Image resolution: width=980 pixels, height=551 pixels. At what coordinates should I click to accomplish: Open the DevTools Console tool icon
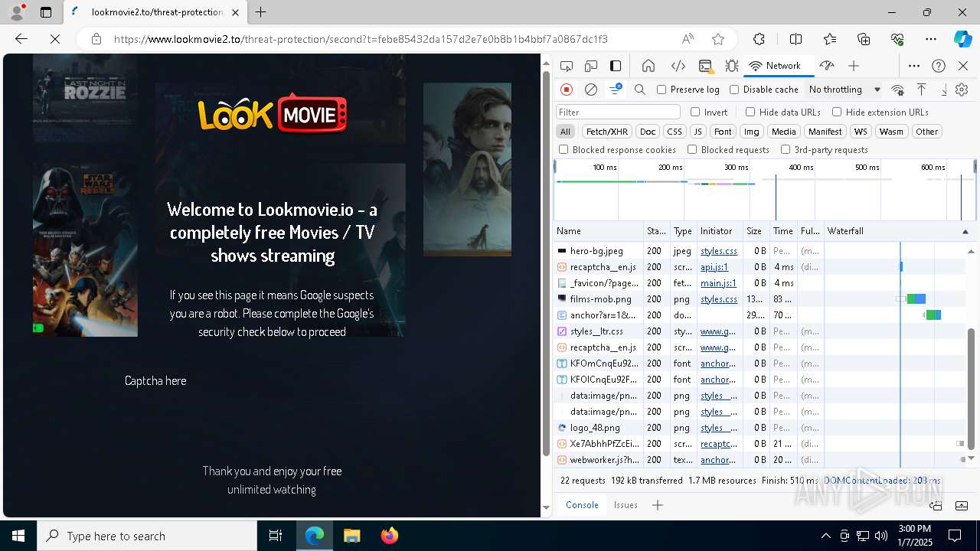[x=705, y=66]
